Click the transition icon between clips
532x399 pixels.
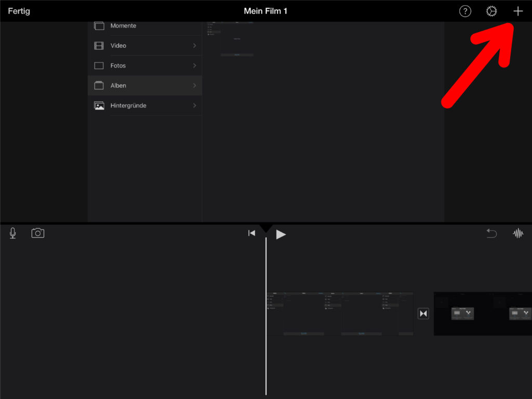click(x=423, y=314)
